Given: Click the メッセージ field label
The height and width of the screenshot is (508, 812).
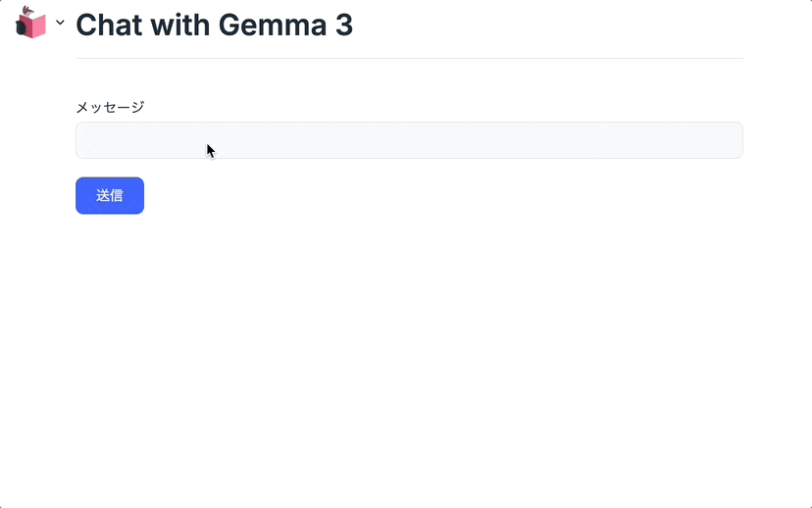Looking at the screenshot, I should point(110,107).
